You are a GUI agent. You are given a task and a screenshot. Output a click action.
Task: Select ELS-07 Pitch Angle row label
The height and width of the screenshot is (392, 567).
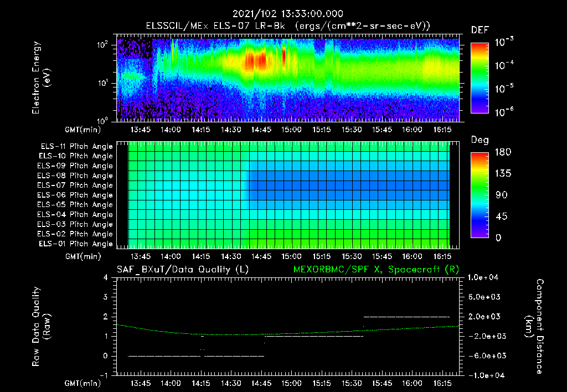point(75,185)
